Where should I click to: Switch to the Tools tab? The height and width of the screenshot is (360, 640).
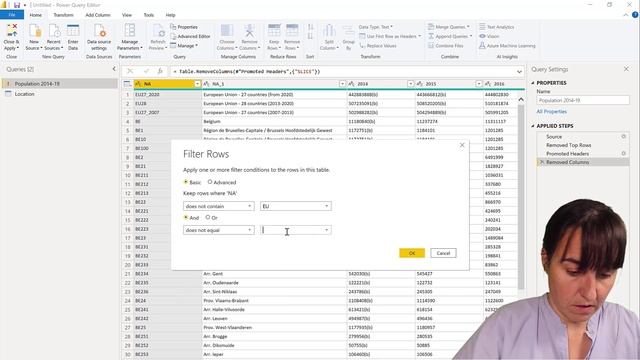[149, 15]
